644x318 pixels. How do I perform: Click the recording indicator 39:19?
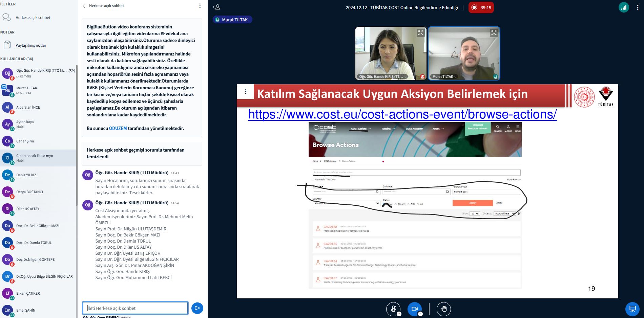[x=481, y=7]
